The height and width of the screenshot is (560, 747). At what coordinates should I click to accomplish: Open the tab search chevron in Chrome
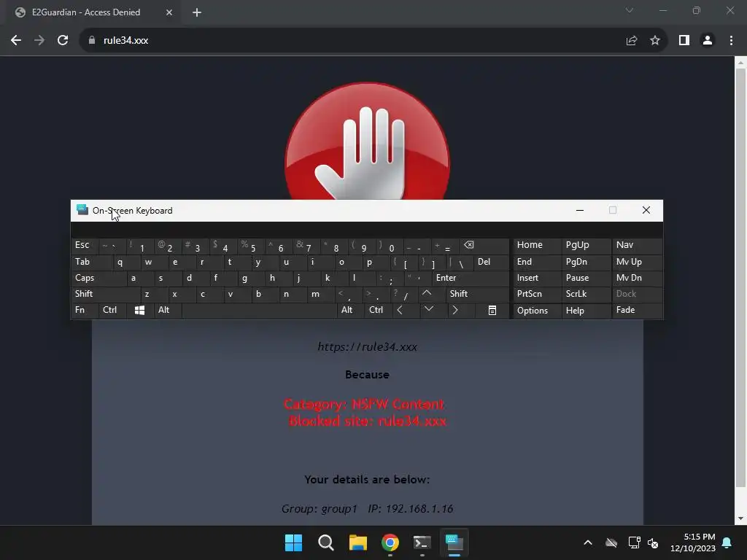tap(630, 10)
